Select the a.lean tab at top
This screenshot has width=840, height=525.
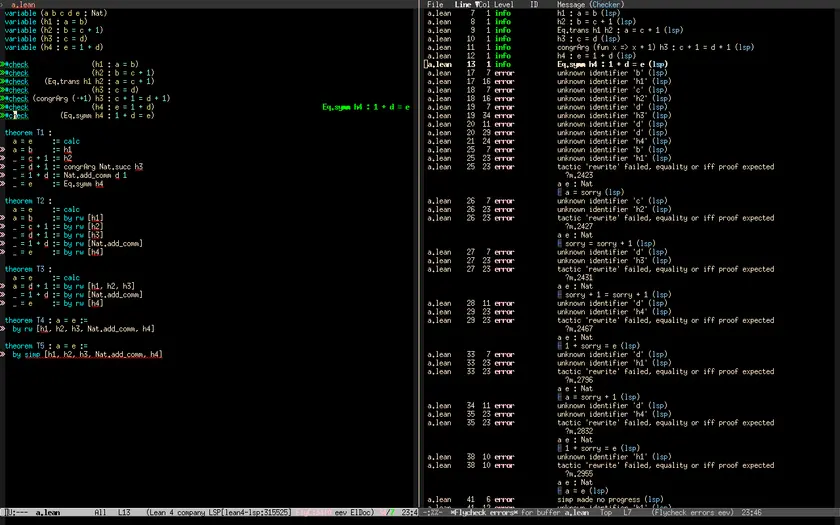coord(23,4)
